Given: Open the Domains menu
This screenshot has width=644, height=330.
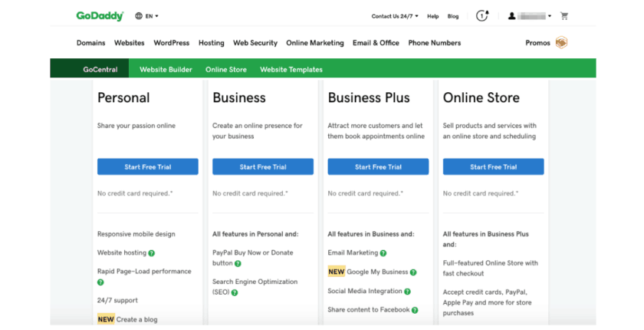Looking at the screenshot, I should click(x=90, y=43).
